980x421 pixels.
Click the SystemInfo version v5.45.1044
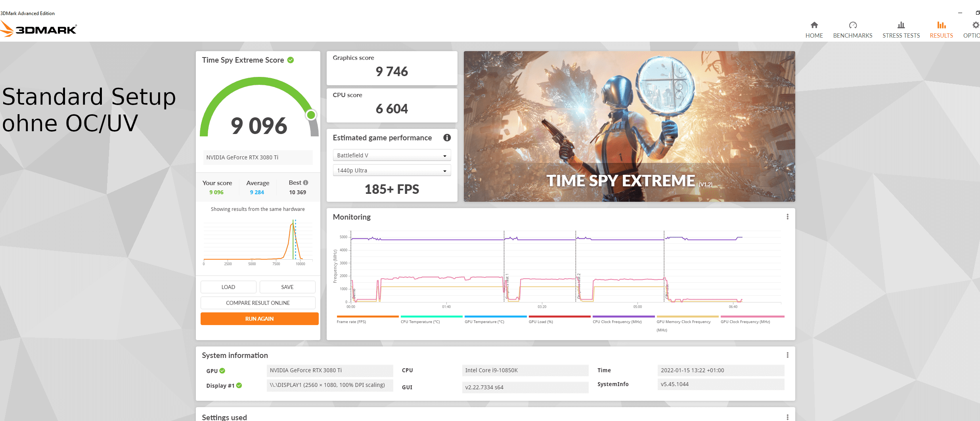tap(721, 384)
